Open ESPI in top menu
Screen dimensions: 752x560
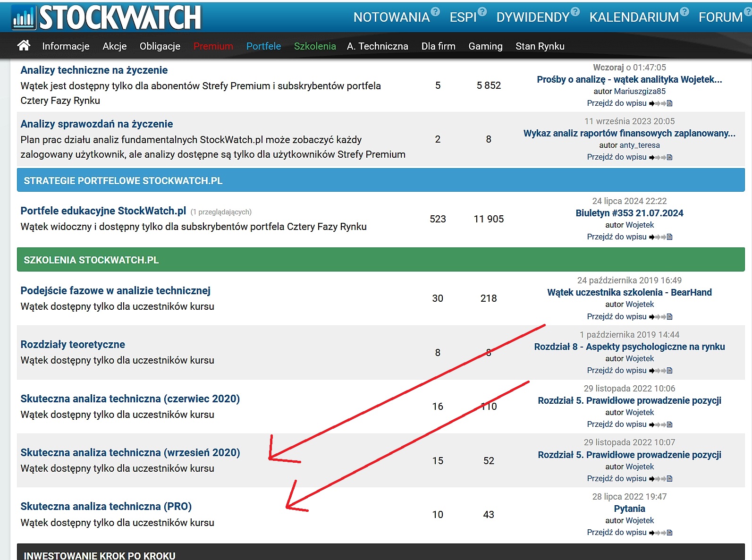click(463, 17)
